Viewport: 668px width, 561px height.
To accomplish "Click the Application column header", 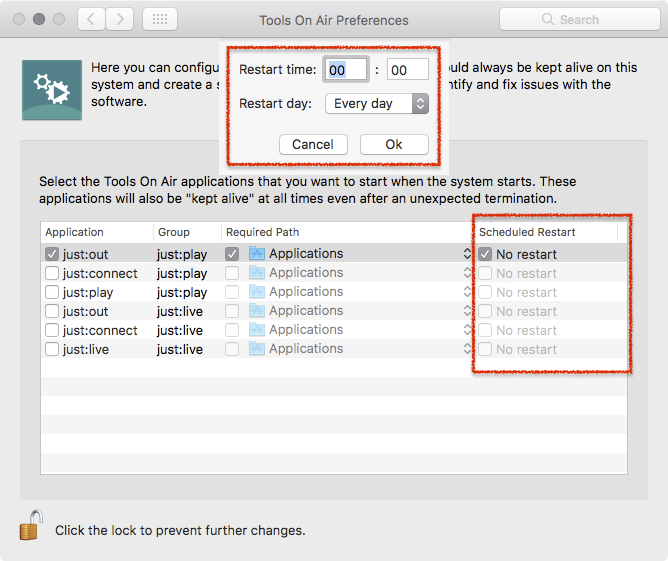I will [x=97, y=232].
